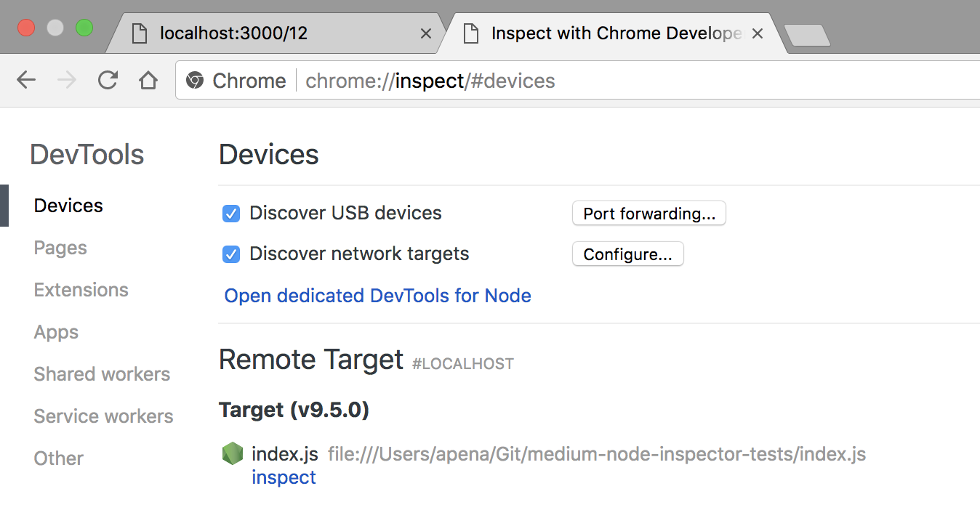Click the Configure button
This screenshot has width=980, height=526.
(628, 254)
